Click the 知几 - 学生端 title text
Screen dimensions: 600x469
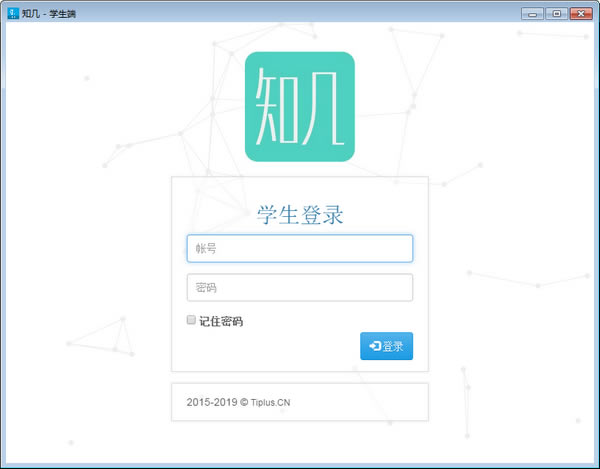[x=48, y=13]
